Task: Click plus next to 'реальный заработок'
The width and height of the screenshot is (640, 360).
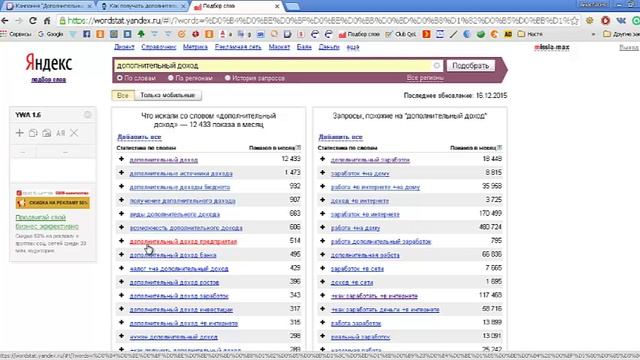Action: (322, 336)
